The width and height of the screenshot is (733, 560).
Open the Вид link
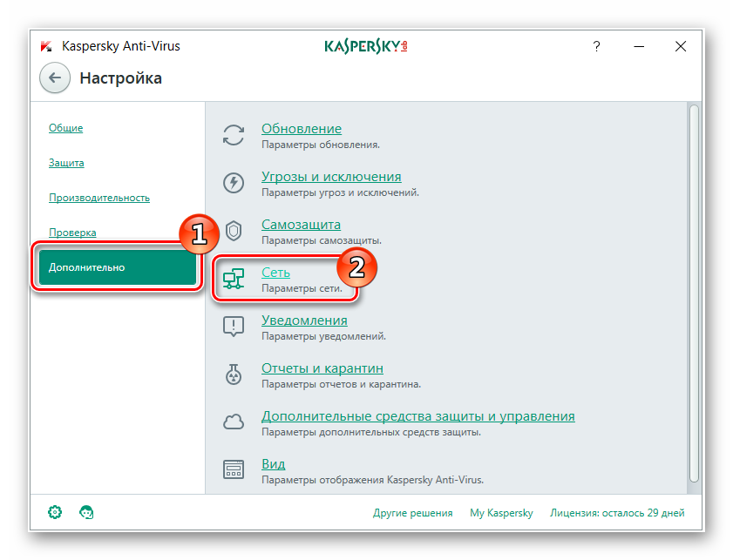tap(274, 464)
